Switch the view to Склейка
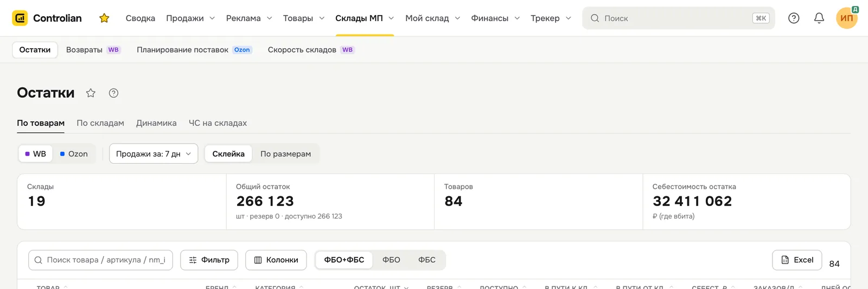The image size is (868, 289). (x=228, y=154)
